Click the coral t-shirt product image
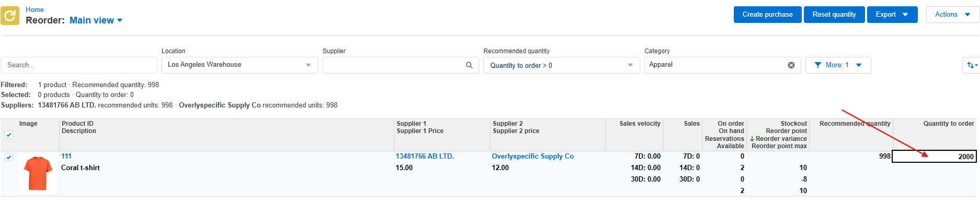The image size is (980, 204). (x=38, y=173)
